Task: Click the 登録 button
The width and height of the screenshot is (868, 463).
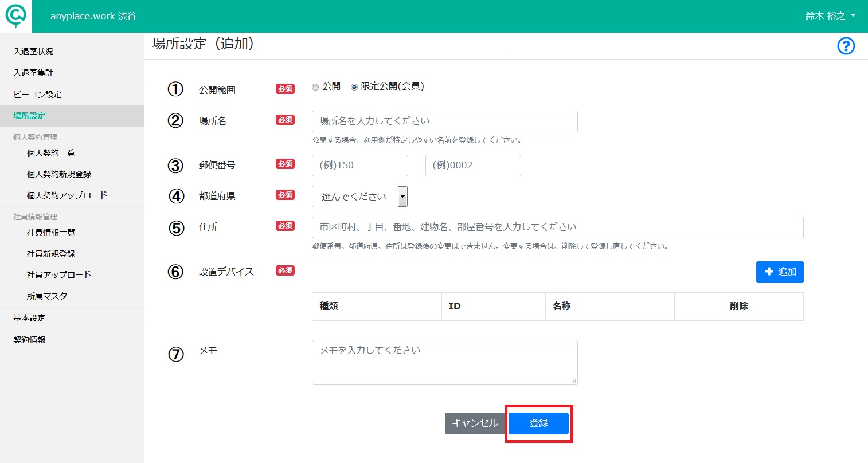Action: click(x=538, y=423)
